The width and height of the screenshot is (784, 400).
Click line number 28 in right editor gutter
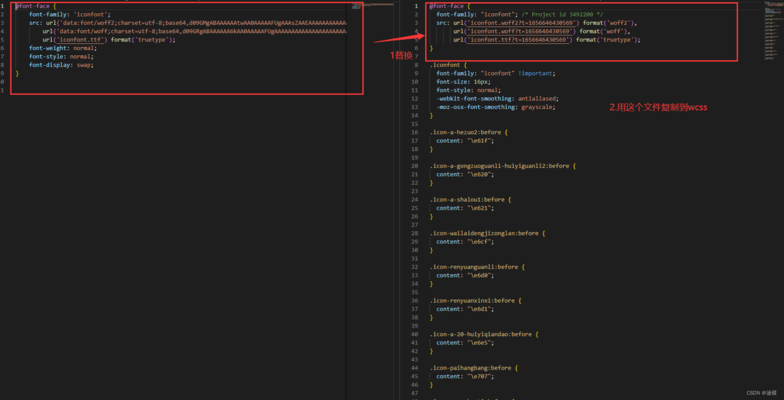[414, 232]
